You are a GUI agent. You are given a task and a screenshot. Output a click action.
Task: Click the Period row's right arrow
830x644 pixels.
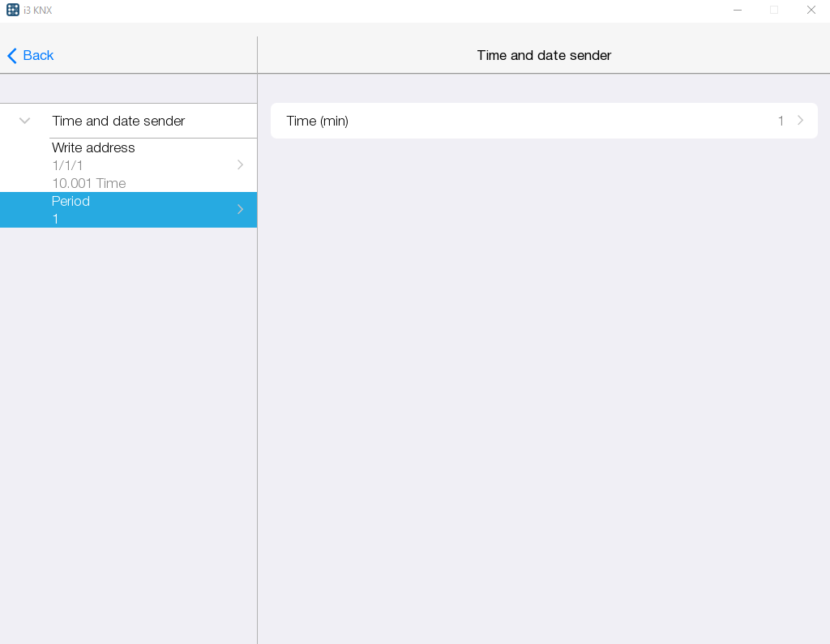[240, 209]
